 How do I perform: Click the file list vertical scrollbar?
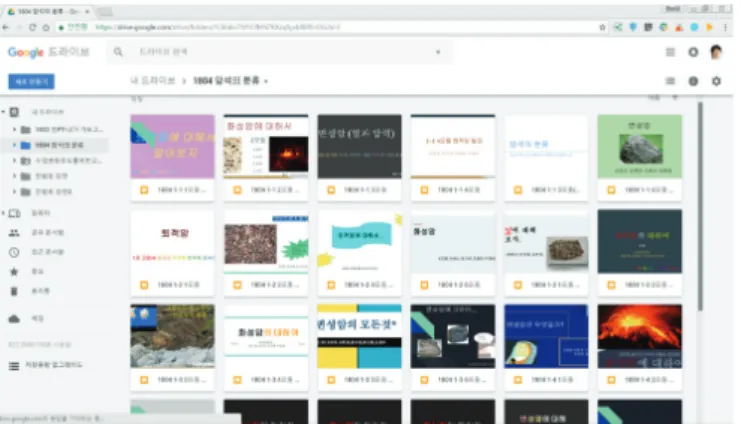click(700, 207)
